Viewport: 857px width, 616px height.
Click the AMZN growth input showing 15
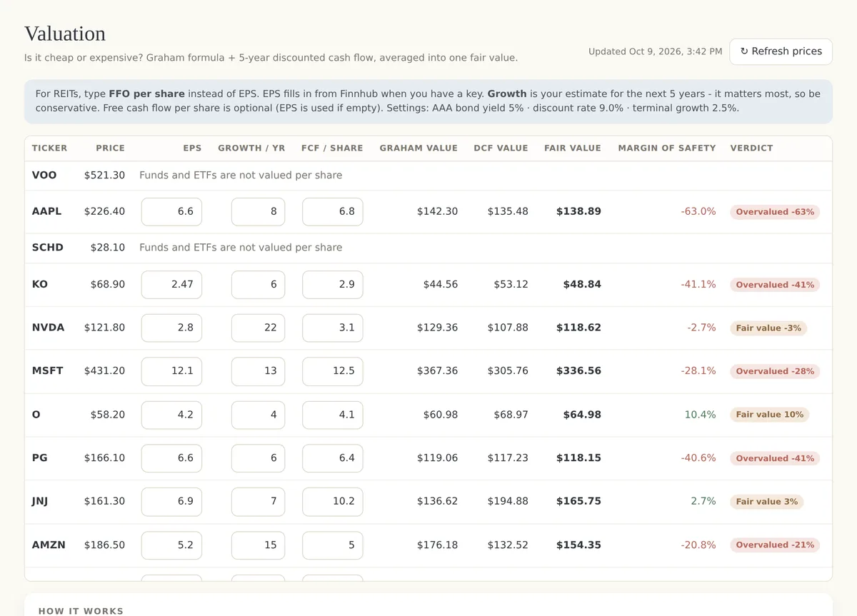[258, 545]
